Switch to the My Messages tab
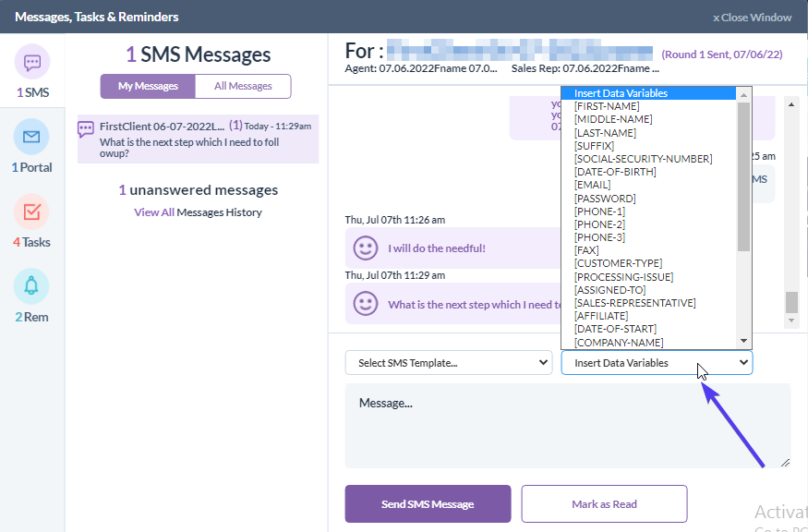 coord(148,86)
